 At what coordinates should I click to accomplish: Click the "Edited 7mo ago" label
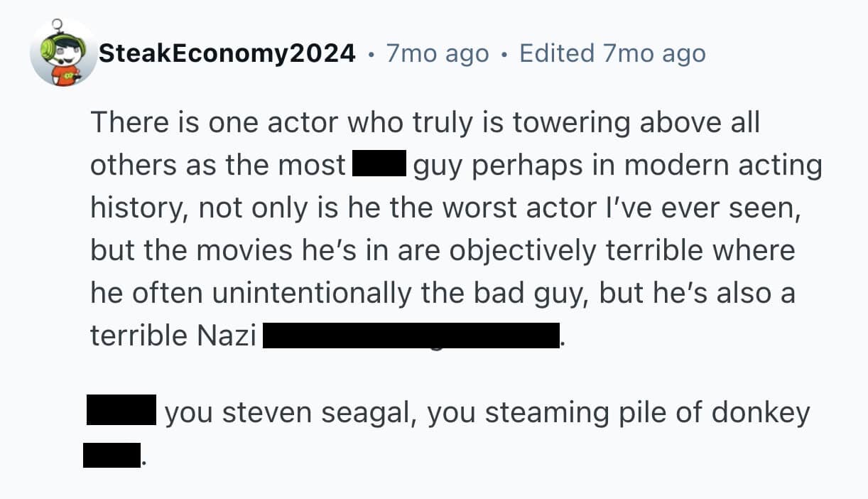[612, 53]
